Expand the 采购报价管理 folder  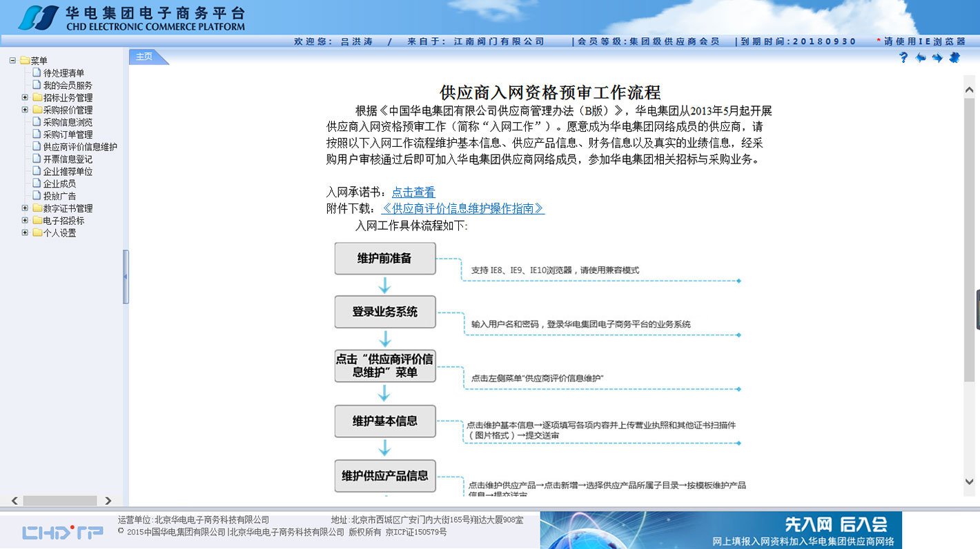25,110
